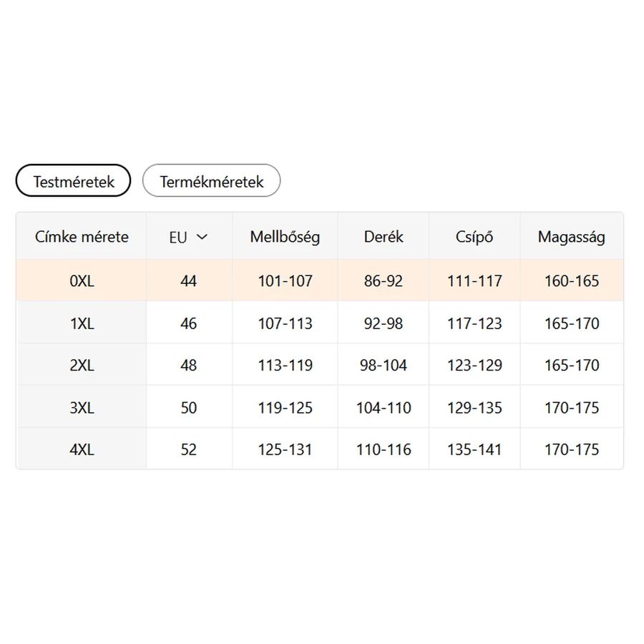Click the 101-107 chest measurement cell
Screen dimensions: 644x644
tap(285, 280)
